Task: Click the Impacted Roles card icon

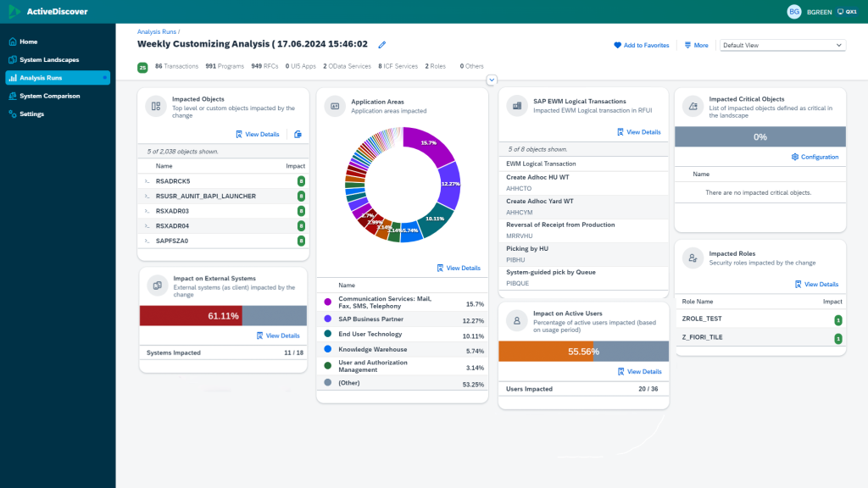Action: point(693,258)
